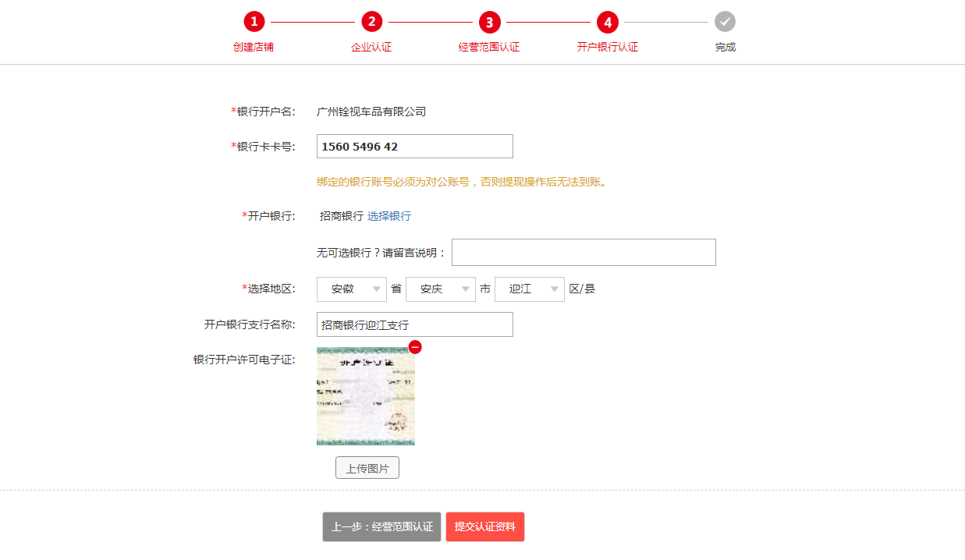Expand the city dropdown showing 安庆

click(441, 289)
